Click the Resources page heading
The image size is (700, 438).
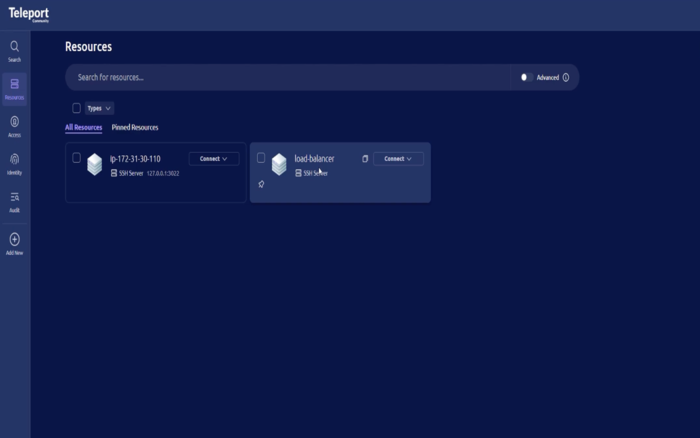pos(88,47)
